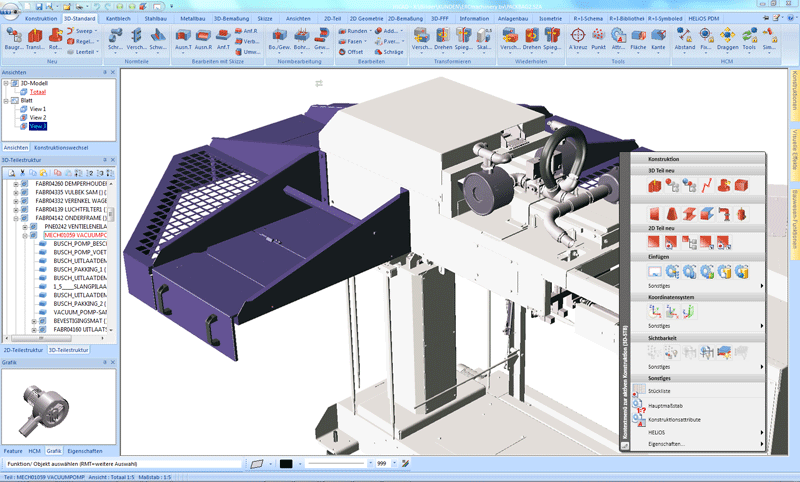
Task: Collapse the 3D-Modell node in Ansichten
Action: [x=6, y=83]
